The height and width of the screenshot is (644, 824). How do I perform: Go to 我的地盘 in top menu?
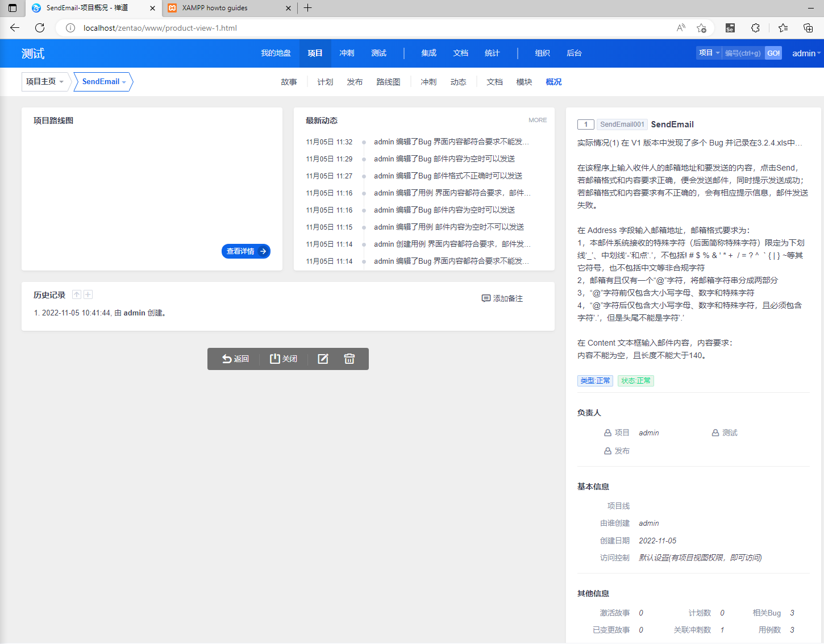(276, 53)
